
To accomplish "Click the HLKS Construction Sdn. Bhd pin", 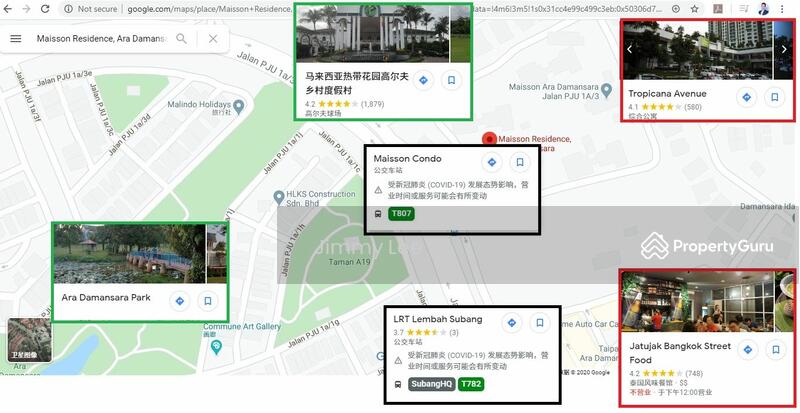I will tap(279, 197).
